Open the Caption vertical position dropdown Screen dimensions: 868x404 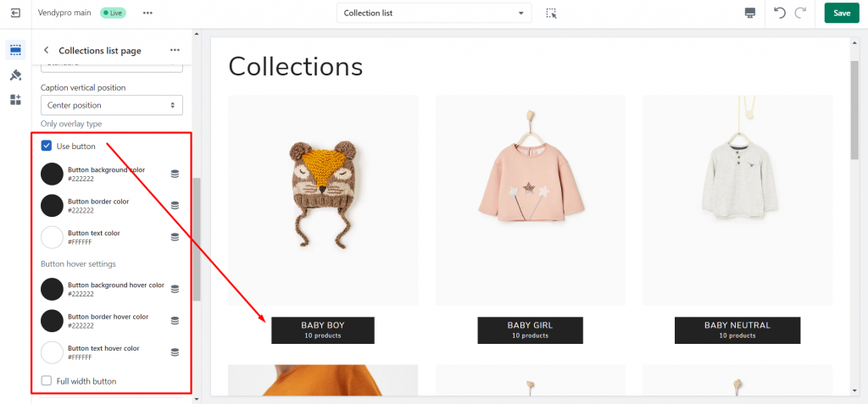[x=112, y=105]
